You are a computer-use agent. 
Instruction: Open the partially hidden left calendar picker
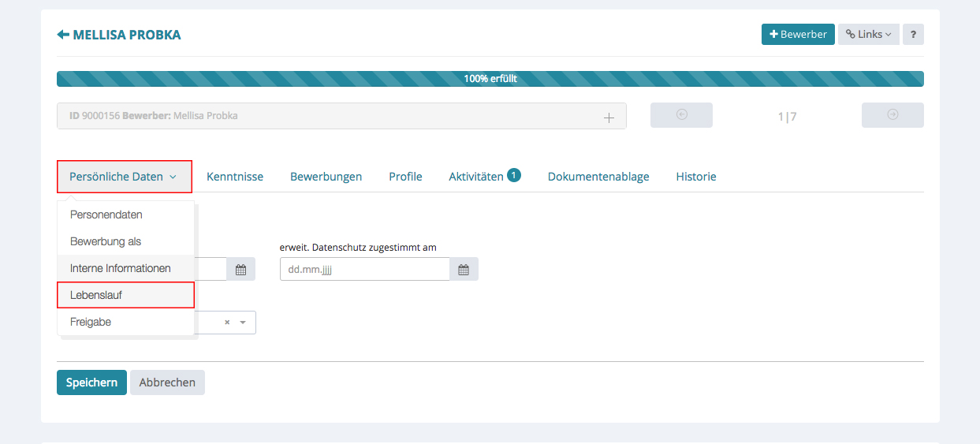(x=240, y=270)
